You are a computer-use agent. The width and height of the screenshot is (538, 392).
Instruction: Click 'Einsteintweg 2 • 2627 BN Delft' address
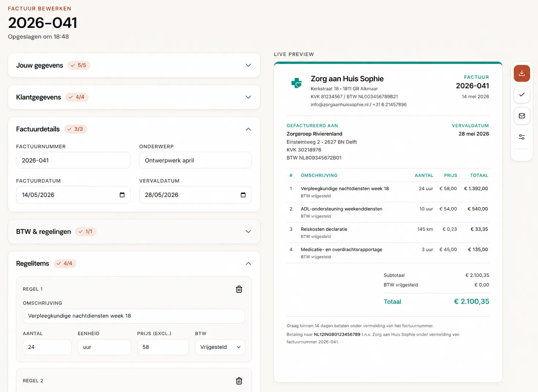[x=322, y=142]
